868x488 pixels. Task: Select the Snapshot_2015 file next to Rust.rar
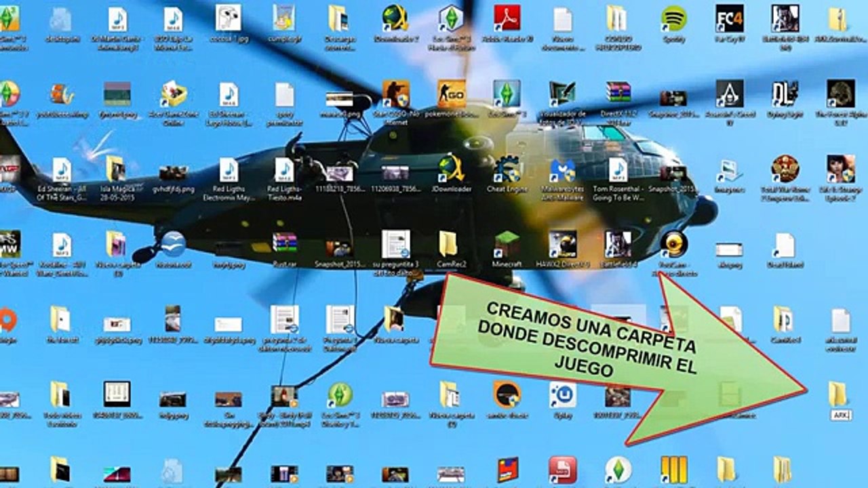339,248
